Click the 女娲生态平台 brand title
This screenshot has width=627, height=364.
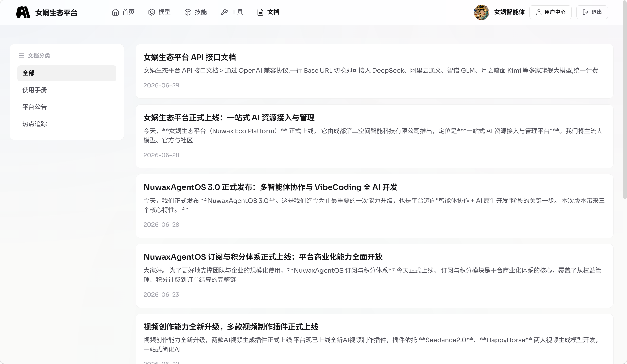[x=56, y=13]
